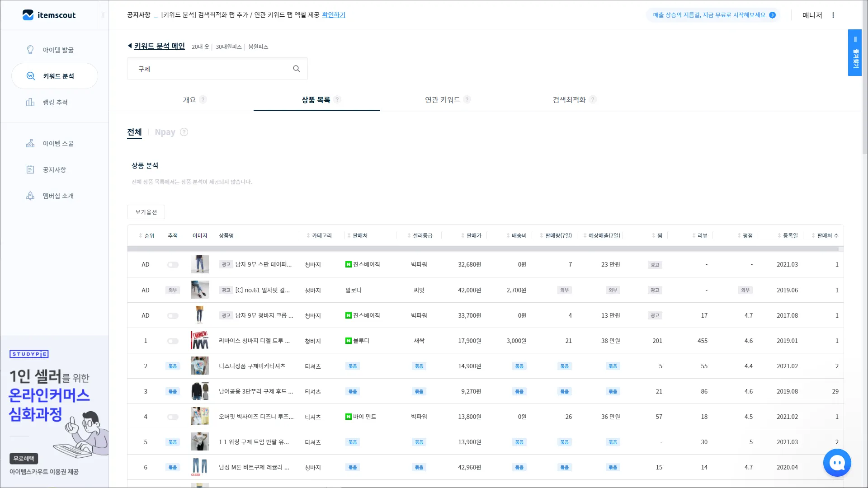Click the table's horizontal scrollbar

[482, 249]
